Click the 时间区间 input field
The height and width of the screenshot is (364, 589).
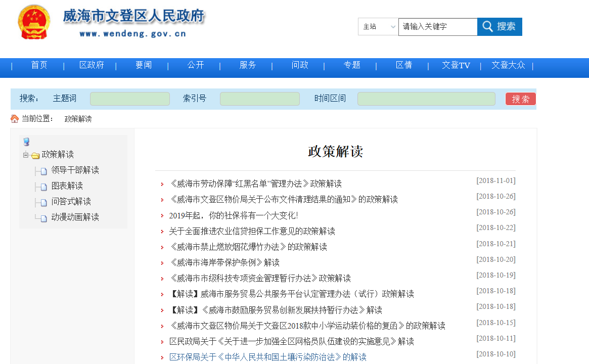426,99
